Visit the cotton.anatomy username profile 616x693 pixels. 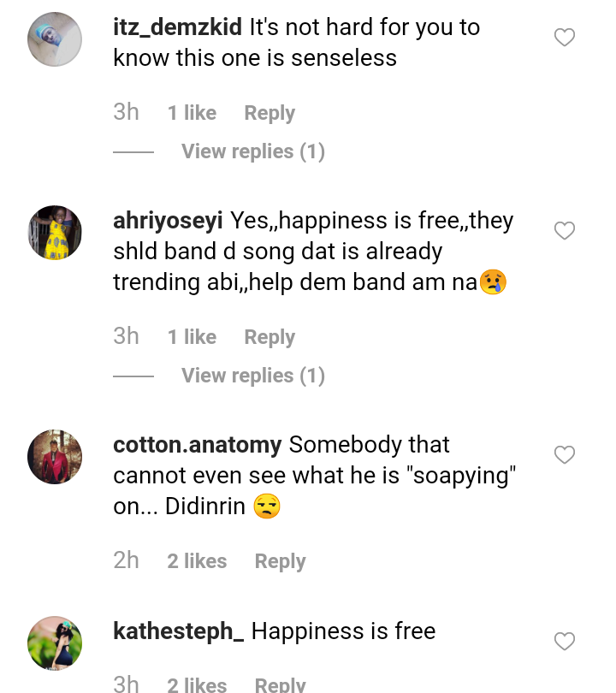click(197, 445)
